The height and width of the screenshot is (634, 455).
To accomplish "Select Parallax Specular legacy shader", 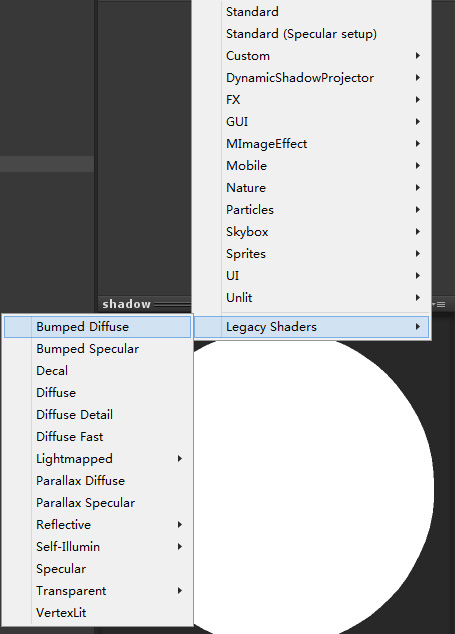I will click(x=97, y=503).
